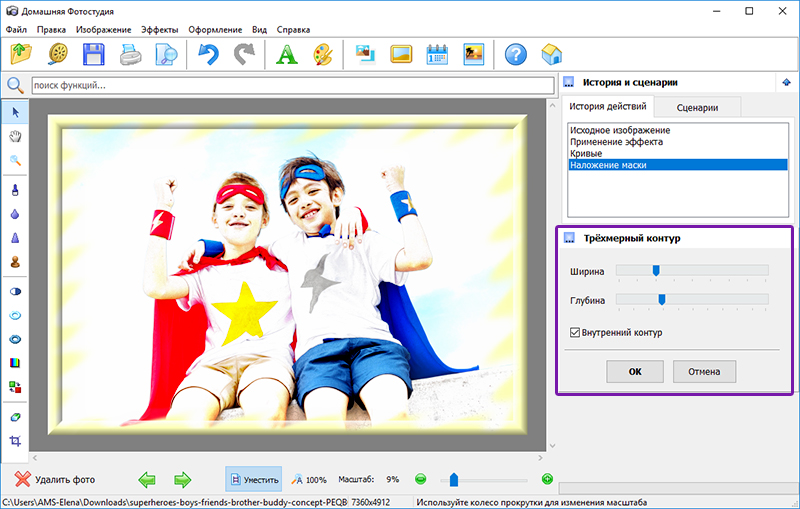
Task: Collapse the История и сценарии panel arrow
Action: [x=786, y=82]
